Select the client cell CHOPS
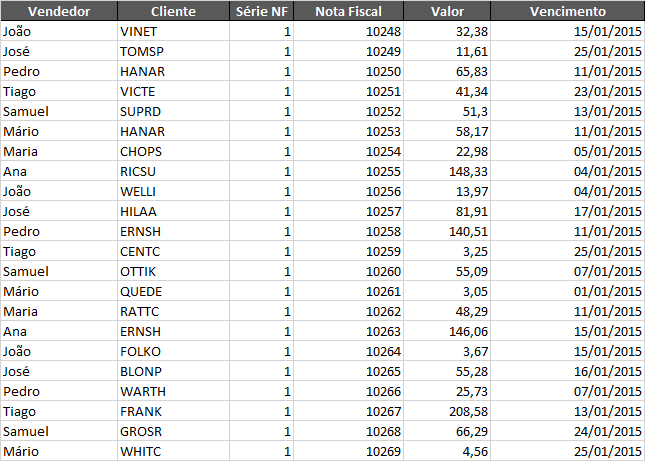 (x=140, y=151)
